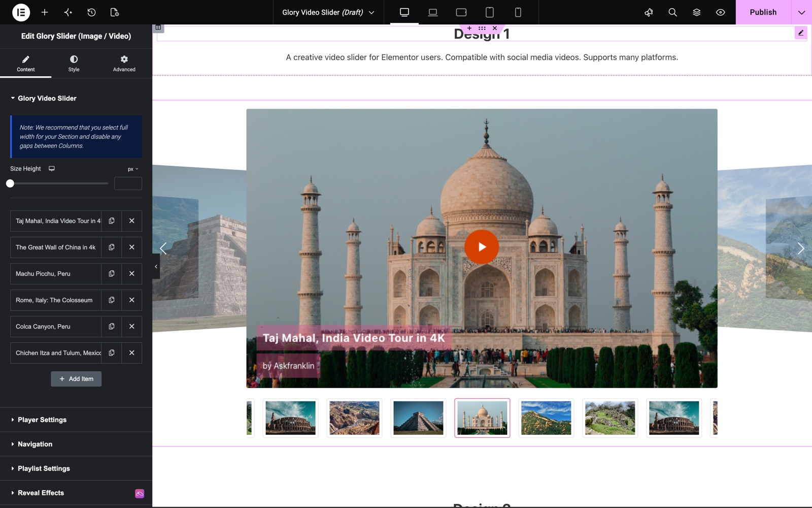812x508 pixels.
Task: Switch to the Style tab
Action: (74, 63)
